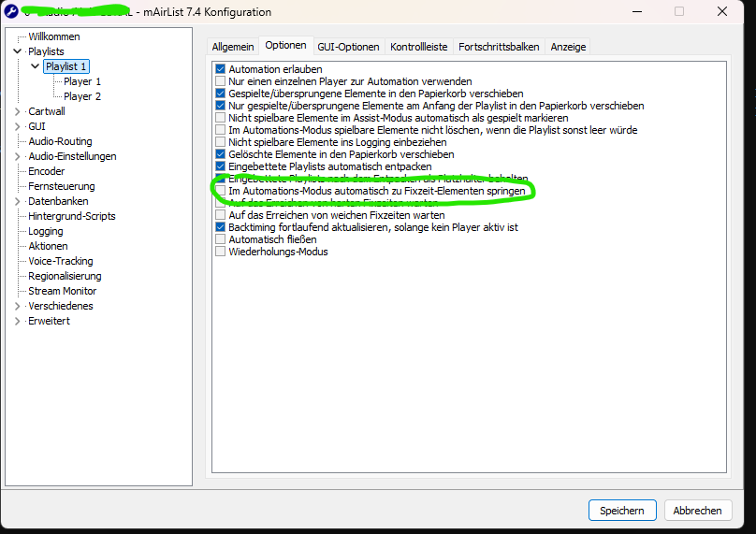Viewport: 756px width, 534px height.
Task: Select Stream Monitor in the sidebar
Action: [x=62, y=291]
